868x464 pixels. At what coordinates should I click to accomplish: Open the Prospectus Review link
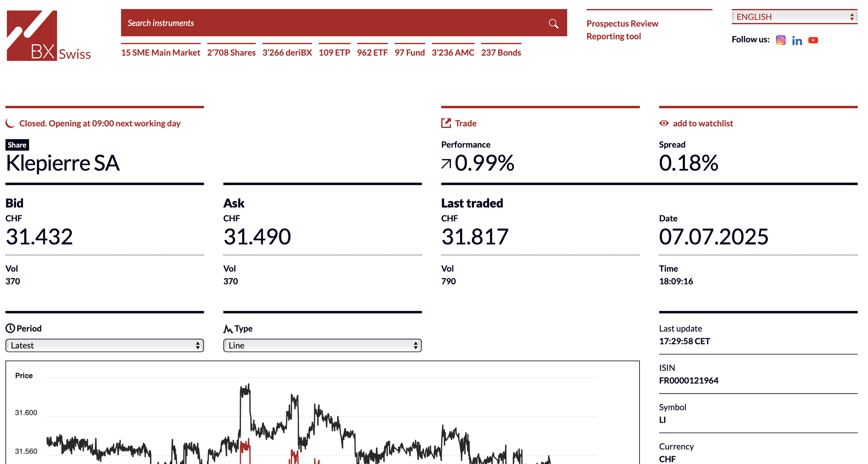[622, 24]
